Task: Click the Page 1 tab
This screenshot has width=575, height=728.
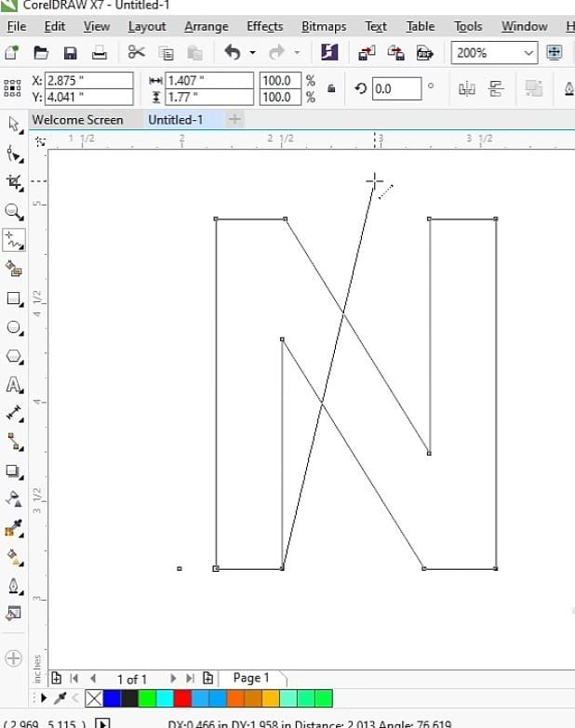Action: (251, 678)
